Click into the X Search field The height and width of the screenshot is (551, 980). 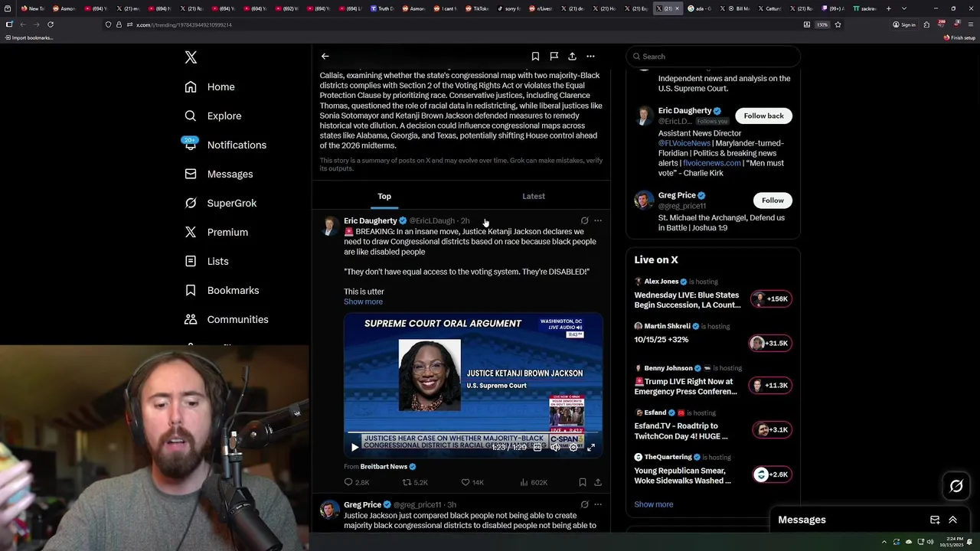pos(713,57)
